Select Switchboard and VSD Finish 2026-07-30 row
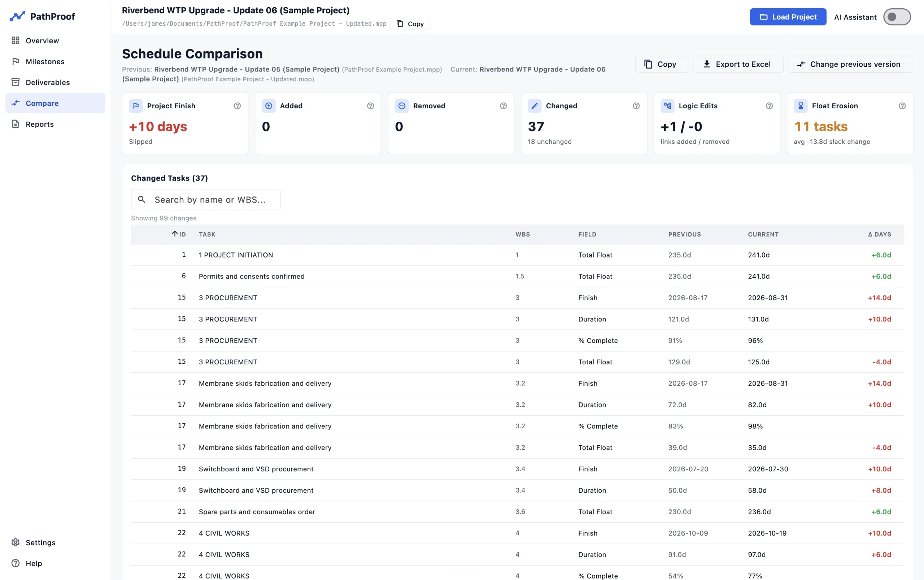This screenshot has width=924, height=580. [517, 469]
